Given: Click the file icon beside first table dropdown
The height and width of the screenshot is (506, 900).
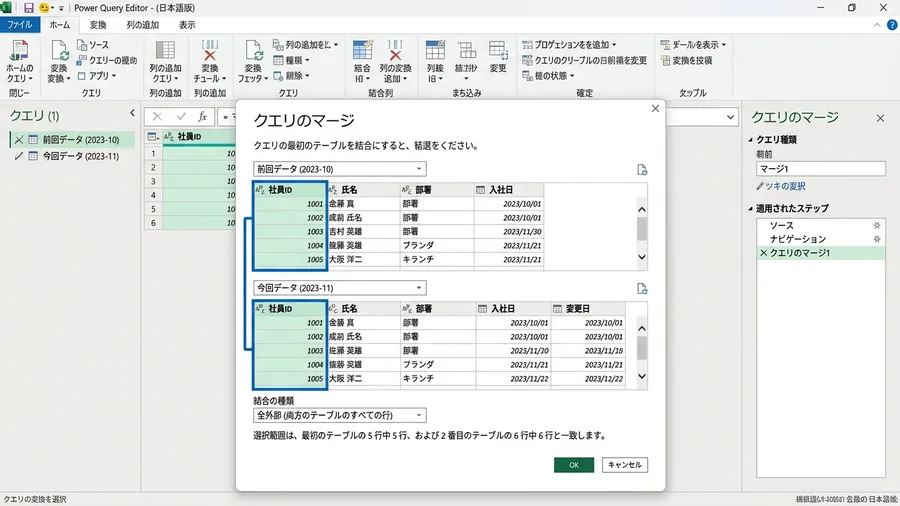Looking at the screenshot, I should tap(642, 170).
